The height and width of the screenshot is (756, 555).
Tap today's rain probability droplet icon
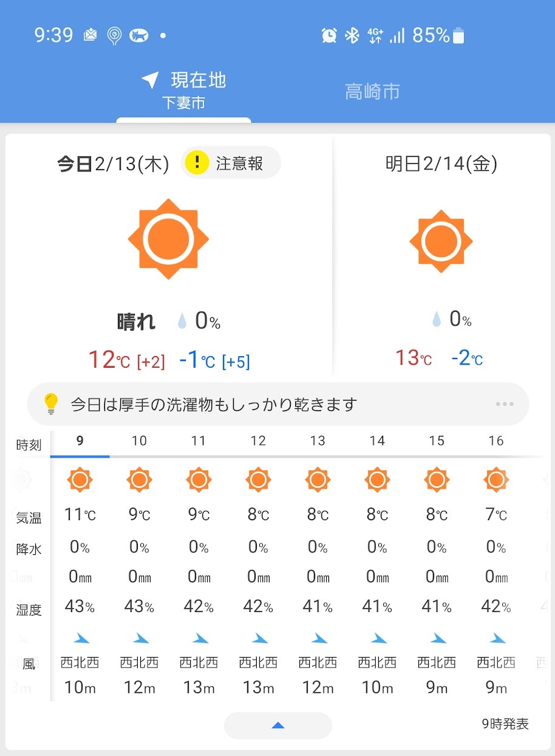tap(182, 321)
